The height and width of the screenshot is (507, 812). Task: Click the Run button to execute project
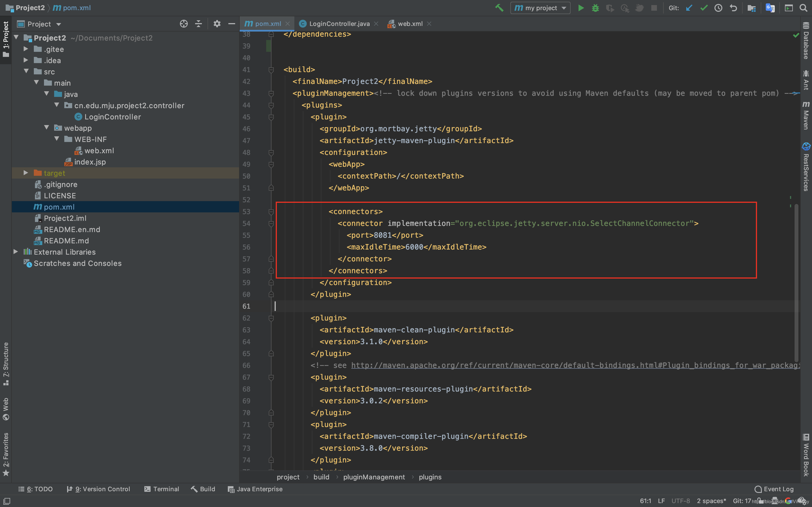pyautogui.click(x=580, y=8)
